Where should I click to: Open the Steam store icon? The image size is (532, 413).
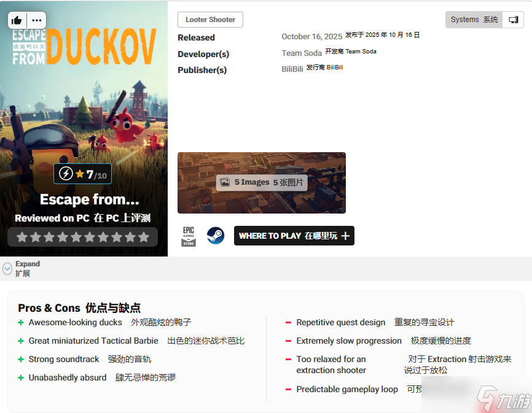pos(215,236)
